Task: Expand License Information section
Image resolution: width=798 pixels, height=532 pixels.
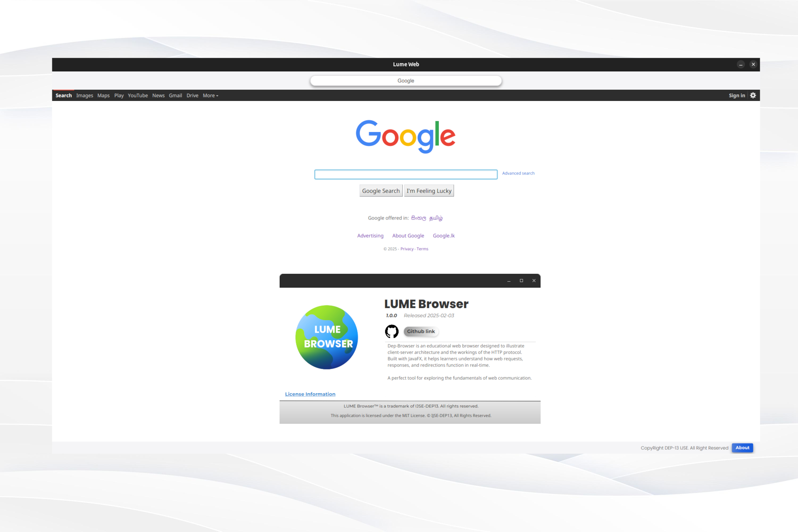Action: pyautogui.click(x=310, y=394)
